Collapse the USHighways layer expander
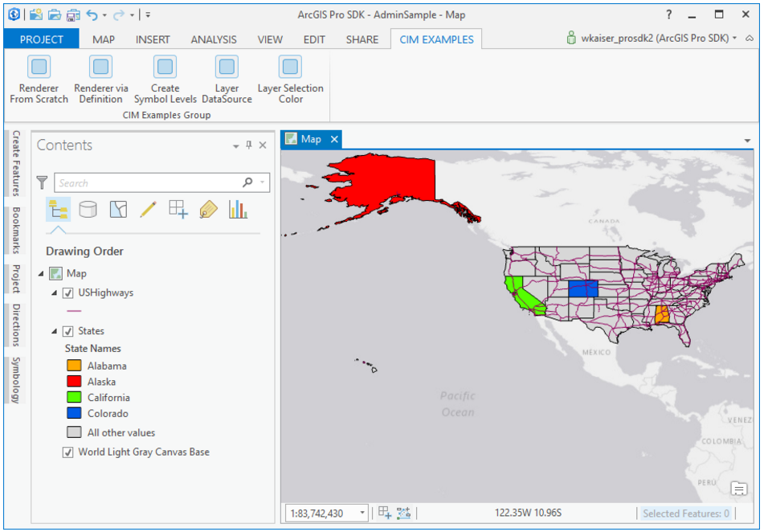Image resolution: width=764 pixels, height=532 pixels. [x=55, y=293]
